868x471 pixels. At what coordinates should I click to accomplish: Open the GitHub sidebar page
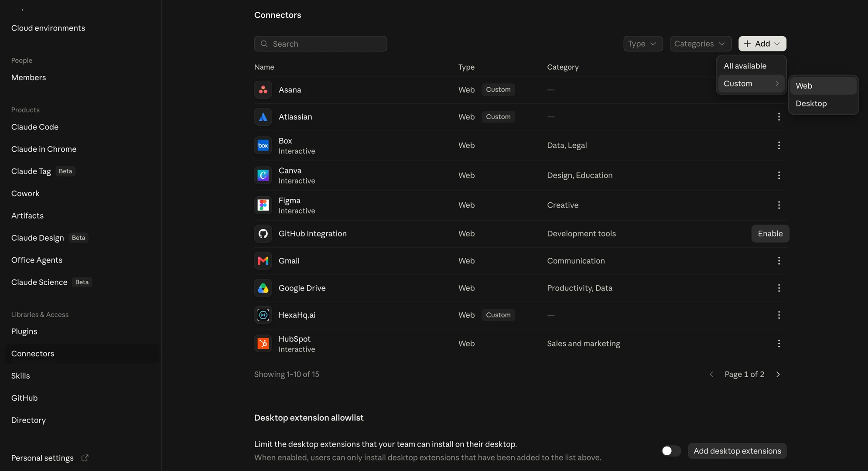pyautogui.click(x=24, y=398)
